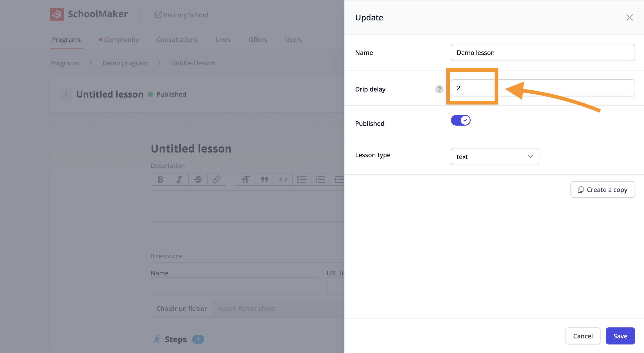This screenshot has width=644, height=353.
Task: Toggle heading text size icon
Action: coord(246,179)
